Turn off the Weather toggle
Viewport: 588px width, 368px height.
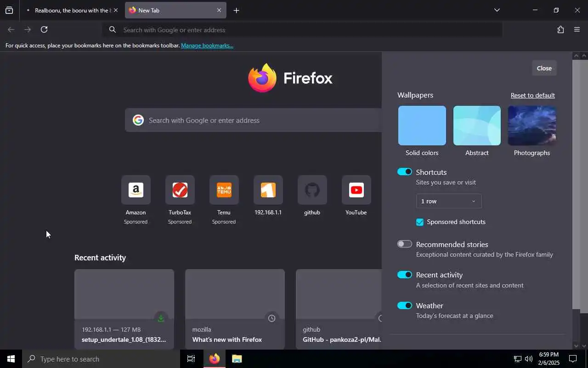pyautogui.click(x=405, y=305)
